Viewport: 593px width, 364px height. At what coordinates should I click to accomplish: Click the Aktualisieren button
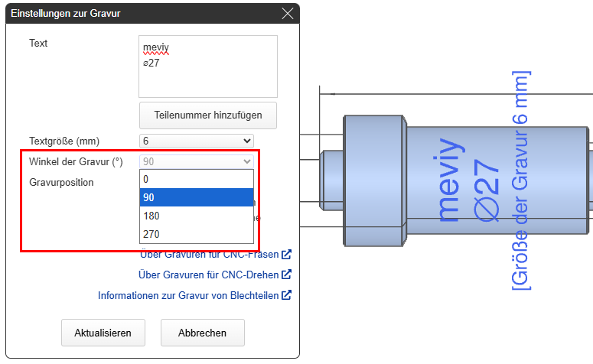[x=103, y=333]
